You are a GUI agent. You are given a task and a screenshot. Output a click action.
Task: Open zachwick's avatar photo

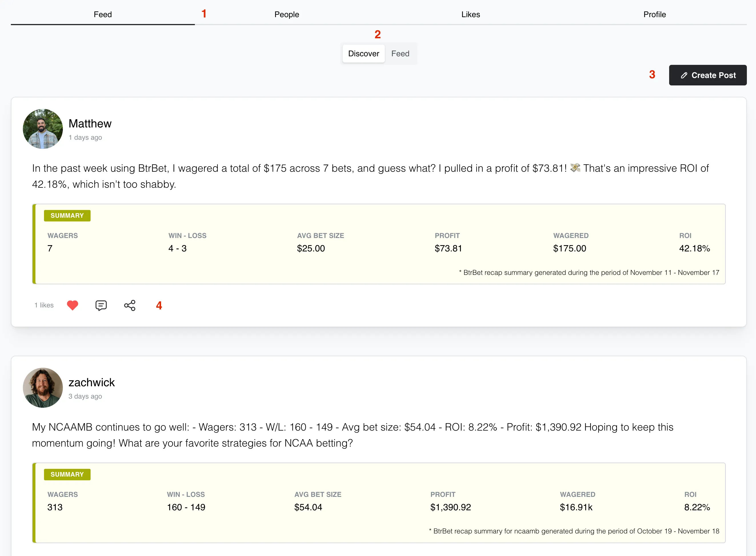(43, 388)
